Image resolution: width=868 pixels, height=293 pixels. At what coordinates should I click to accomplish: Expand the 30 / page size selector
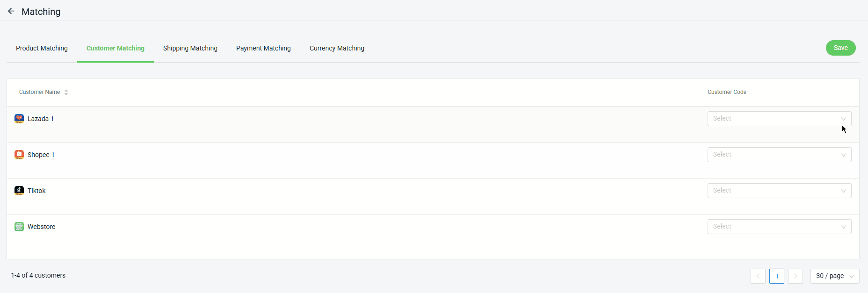(834, 276)
